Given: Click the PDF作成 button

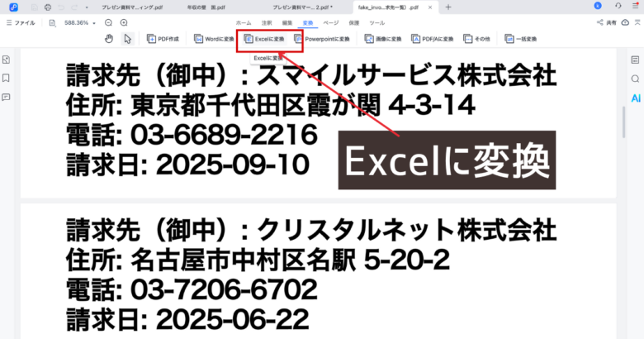Looking at the screenshot, I should tap(163, 39).
